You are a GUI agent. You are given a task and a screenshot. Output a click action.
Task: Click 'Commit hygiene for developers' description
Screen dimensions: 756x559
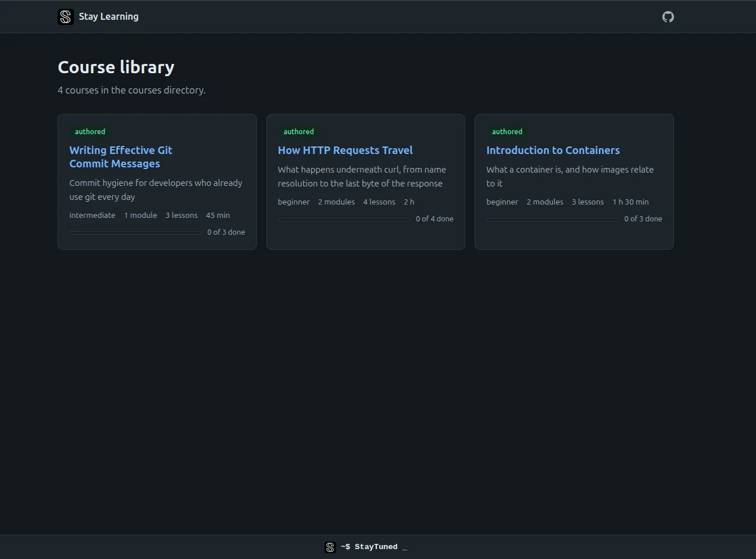click(x=156, y=190)
